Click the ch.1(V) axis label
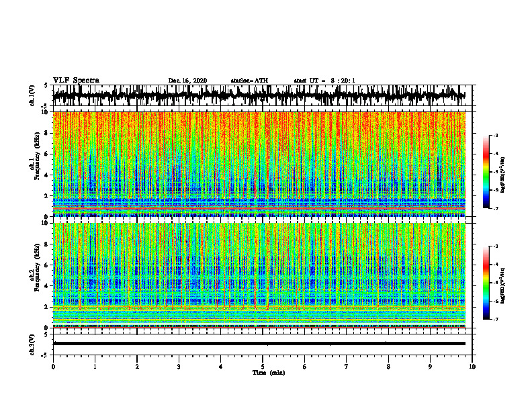The image size is (532, 411). [x=32, y=95]
